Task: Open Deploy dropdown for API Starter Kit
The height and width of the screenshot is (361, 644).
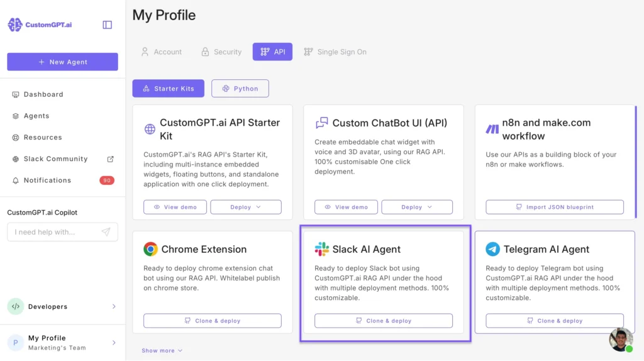Action: click(x=246, y=207)
